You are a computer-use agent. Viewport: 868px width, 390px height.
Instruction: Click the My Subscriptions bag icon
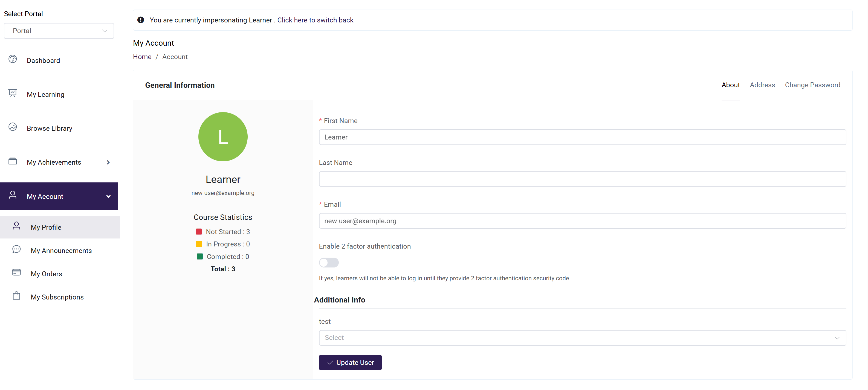pyautogui.click(x=16, y=296)
